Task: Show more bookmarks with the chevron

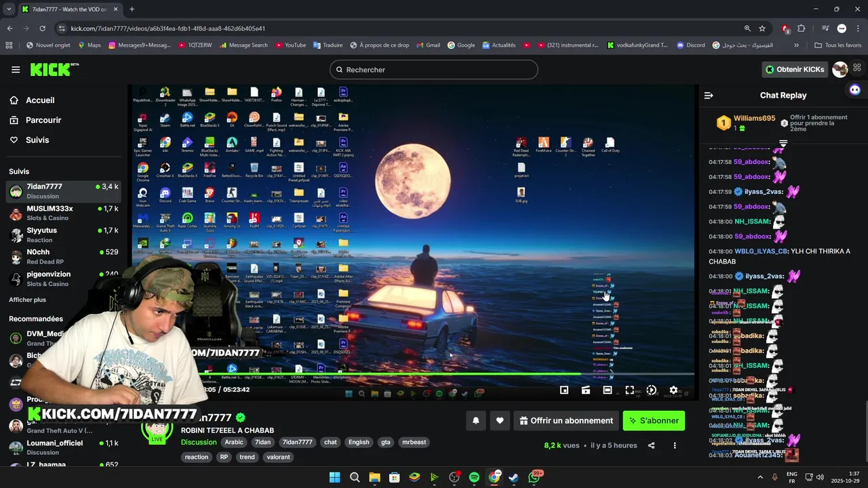Action: coord(796,45)
